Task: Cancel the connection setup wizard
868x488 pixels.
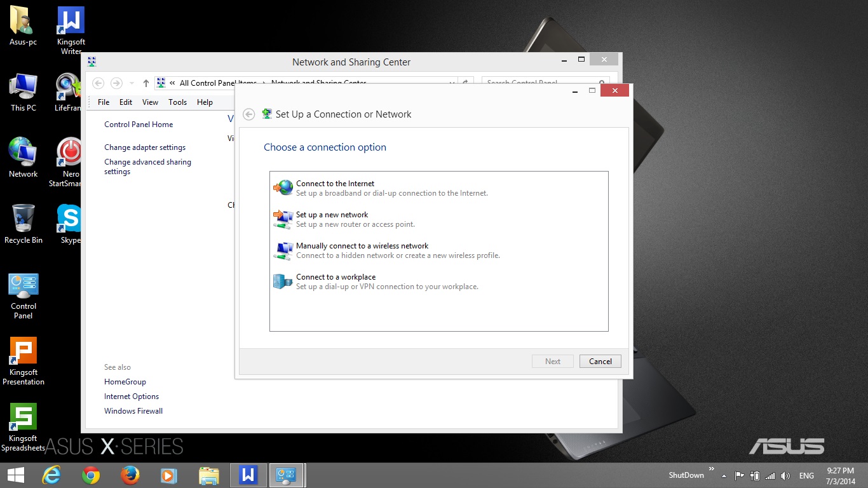Action: coord(600,362)
